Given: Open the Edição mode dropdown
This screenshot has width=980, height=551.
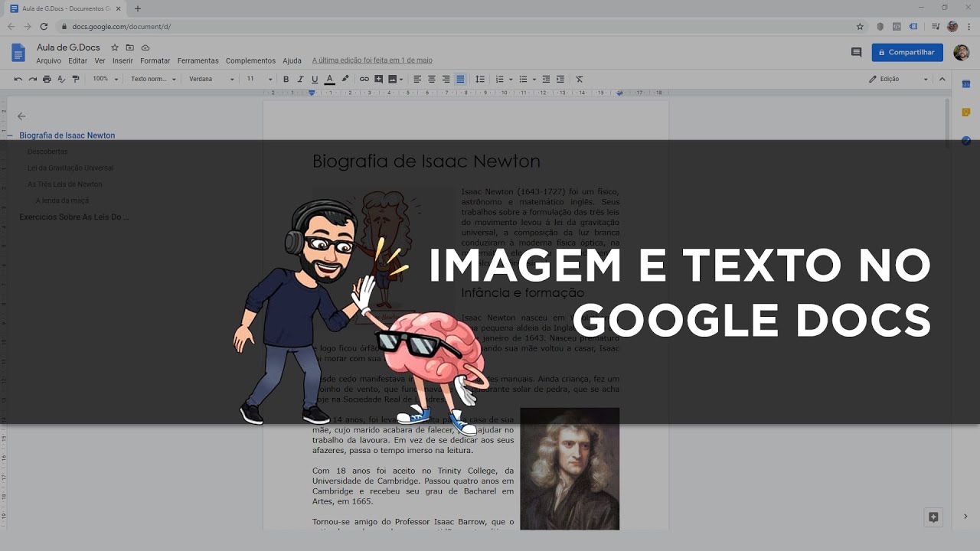Looking at the screenshot, I should pyautogui.click(x=899, y=79).
